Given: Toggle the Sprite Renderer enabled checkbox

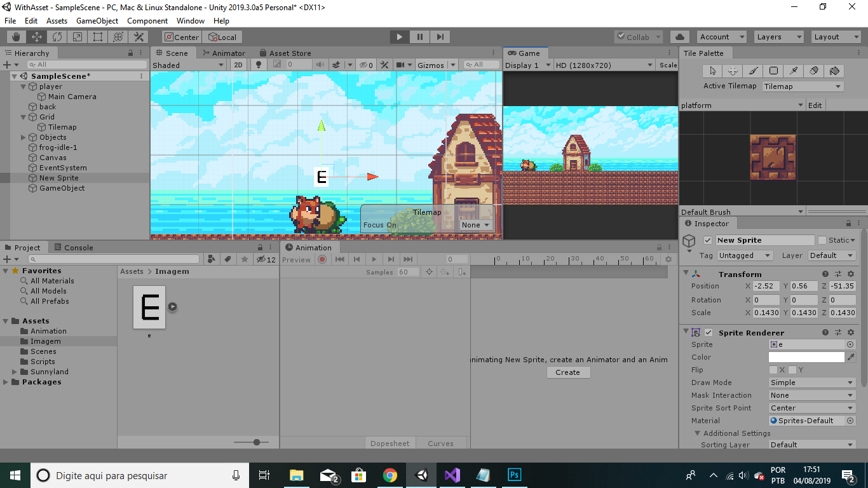Looking at the screenshot, I should (709, 332).
